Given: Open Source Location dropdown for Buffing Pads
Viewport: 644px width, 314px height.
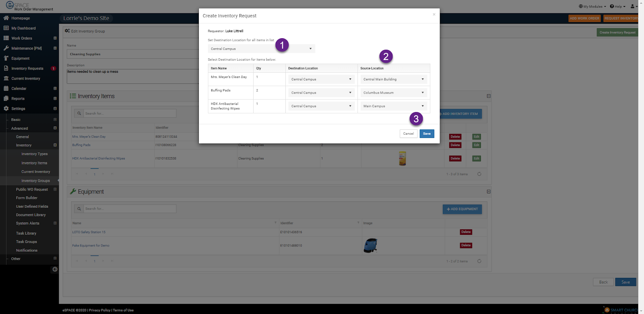Looking at the screenshot, I should (393, 93).
